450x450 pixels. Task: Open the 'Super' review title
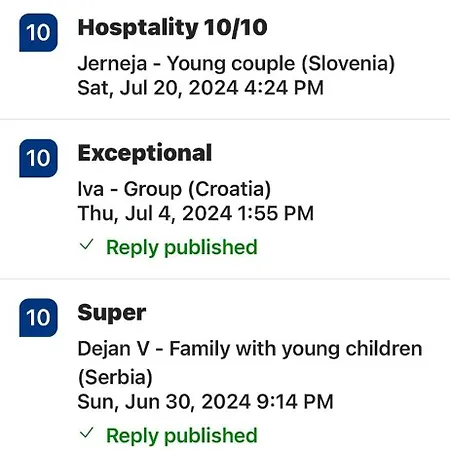click(112, 313)
